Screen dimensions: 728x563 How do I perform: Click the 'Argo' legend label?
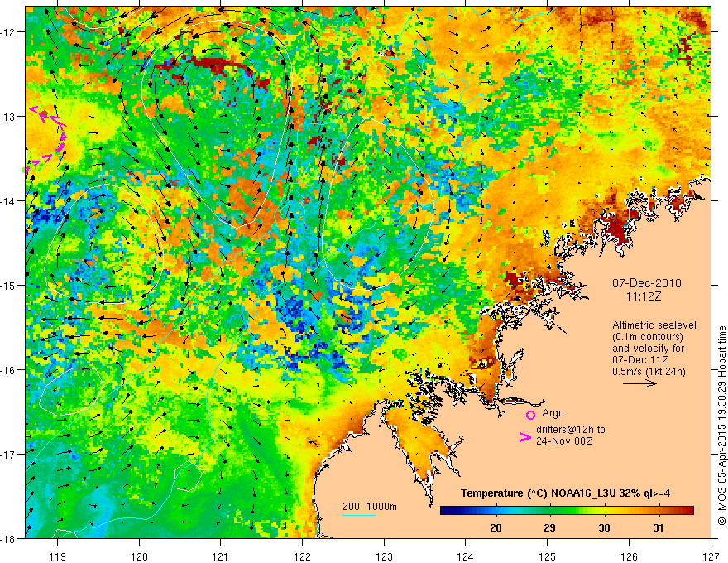(x=553, y=413)
